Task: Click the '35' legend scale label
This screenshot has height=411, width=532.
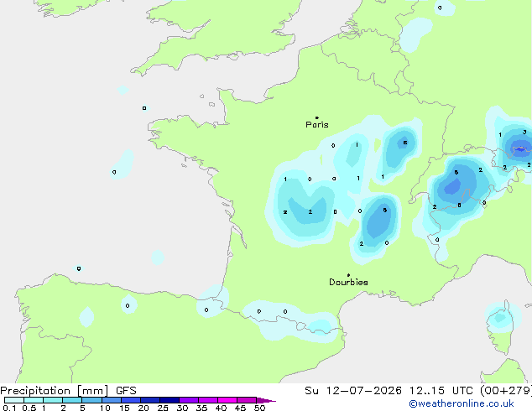Action: coord(201,408)
